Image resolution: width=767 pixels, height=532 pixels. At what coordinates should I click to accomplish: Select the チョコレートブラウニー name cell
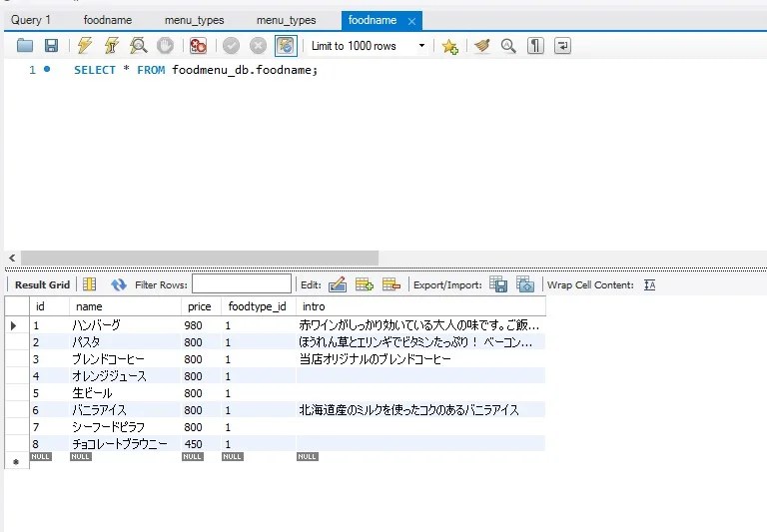[x=125, y=444]
